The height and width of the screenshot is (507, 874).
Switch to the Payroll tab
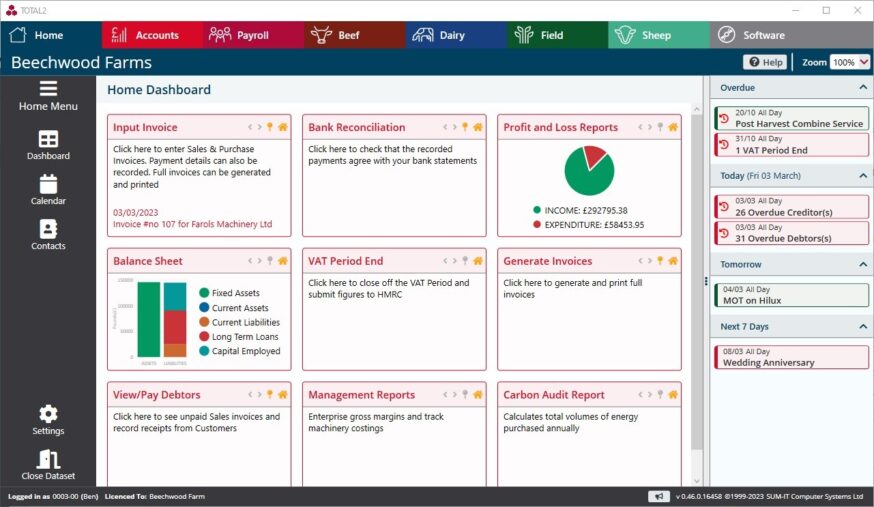click(x=252, y=35)
